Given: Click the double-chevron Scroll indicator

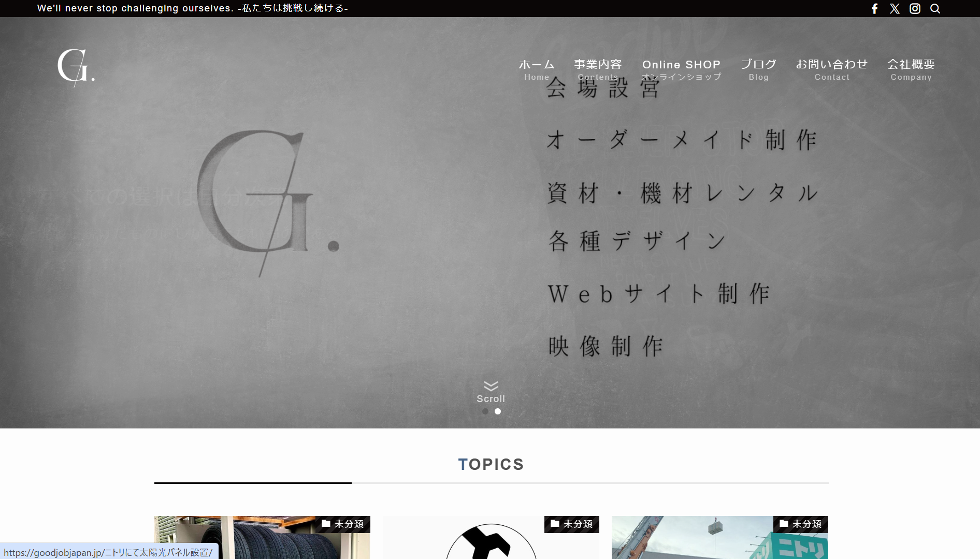Looking at the screenshot, I should (491, 393).
